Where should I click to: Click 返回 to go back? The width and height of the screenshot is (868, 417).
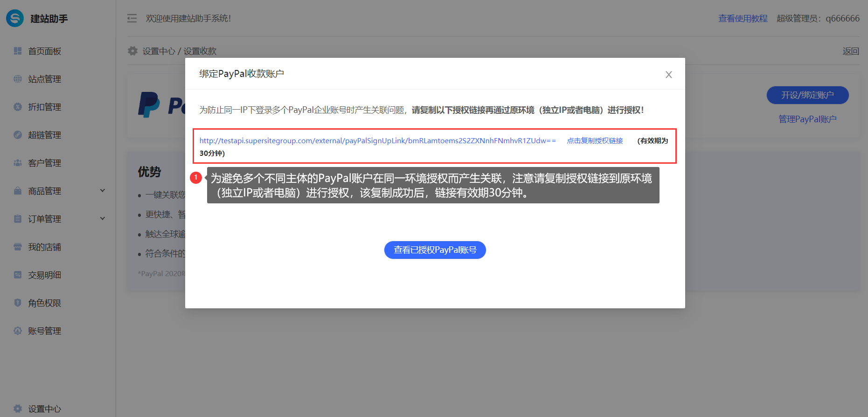click(x=851, y=51)
